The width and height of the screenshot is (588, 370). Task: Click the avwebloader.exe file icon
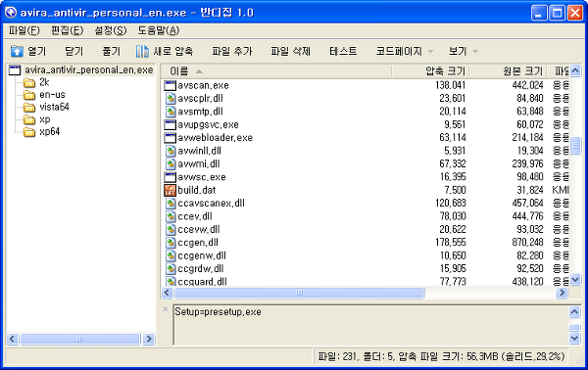(x=171, y=138)
